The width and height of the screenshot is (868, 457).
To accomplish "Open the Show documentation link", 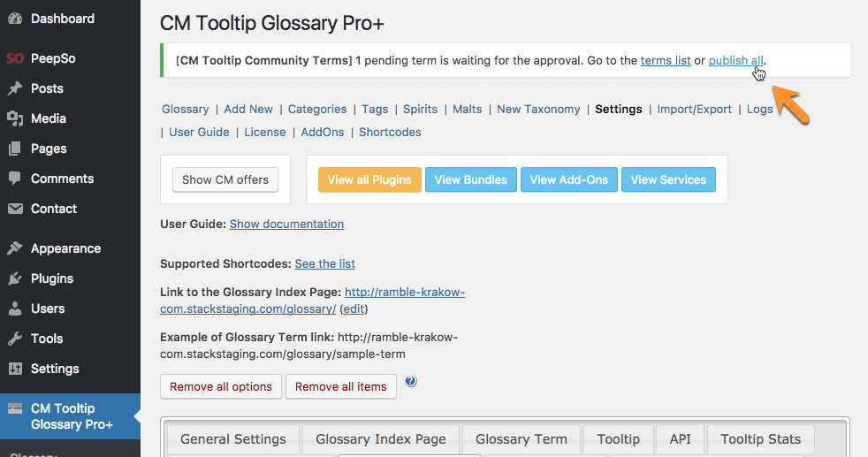I will tap(286, 224).
